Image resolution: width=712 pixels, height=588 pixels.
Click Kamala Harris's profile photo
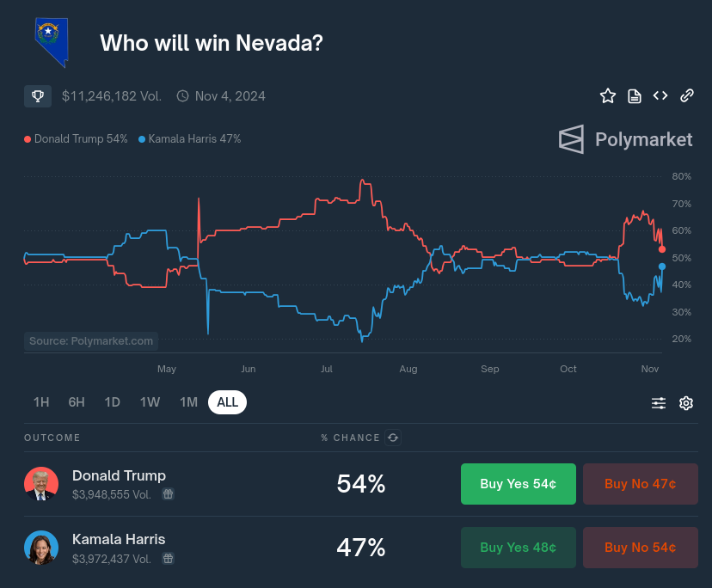[41, 548]
